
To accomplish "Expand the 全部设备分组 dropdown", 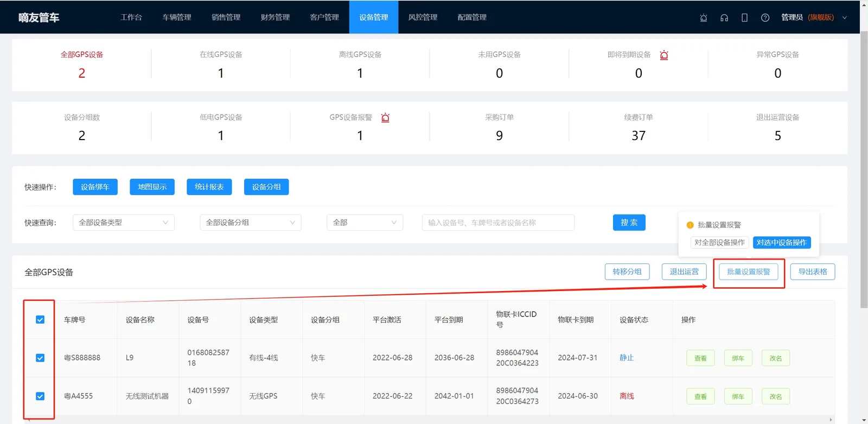I will coord(251,223).
